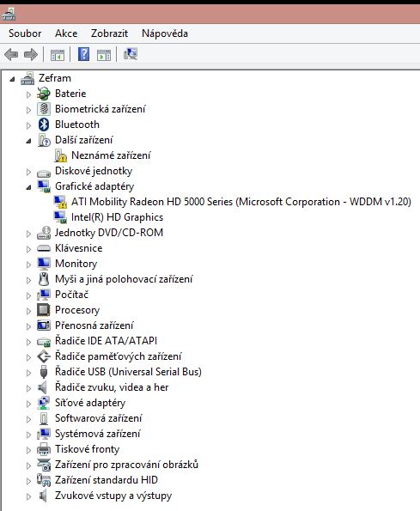
Task: Expand the Procesory node
Action: (28, 311)
